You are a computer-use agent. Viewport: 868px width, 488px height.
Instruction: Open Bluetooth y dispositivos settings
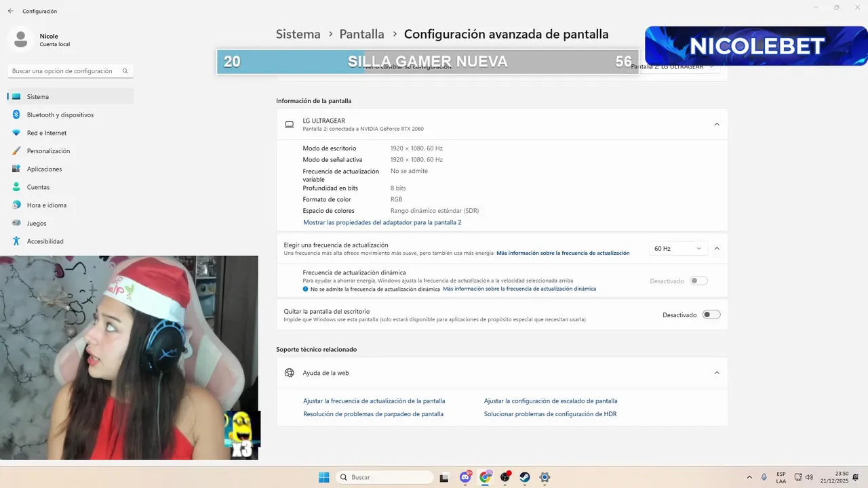click(x=71, y=115)
